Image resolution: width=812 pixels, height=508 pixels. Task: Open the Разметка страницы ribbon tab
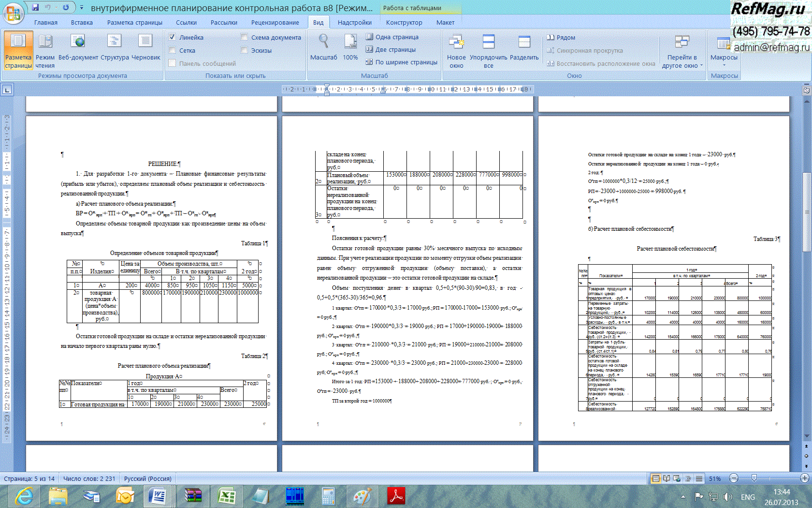click(134, 23)
